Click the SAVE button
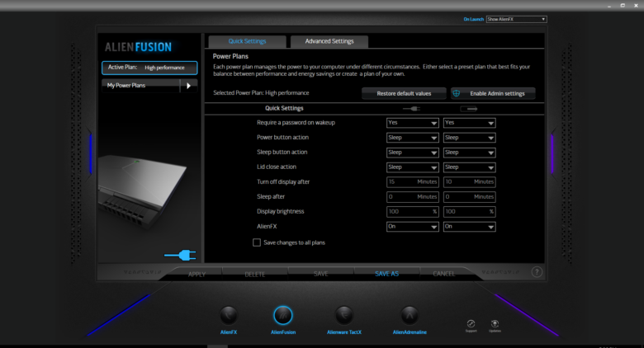The height and width of the screenshot is (348, 644). 321,274
